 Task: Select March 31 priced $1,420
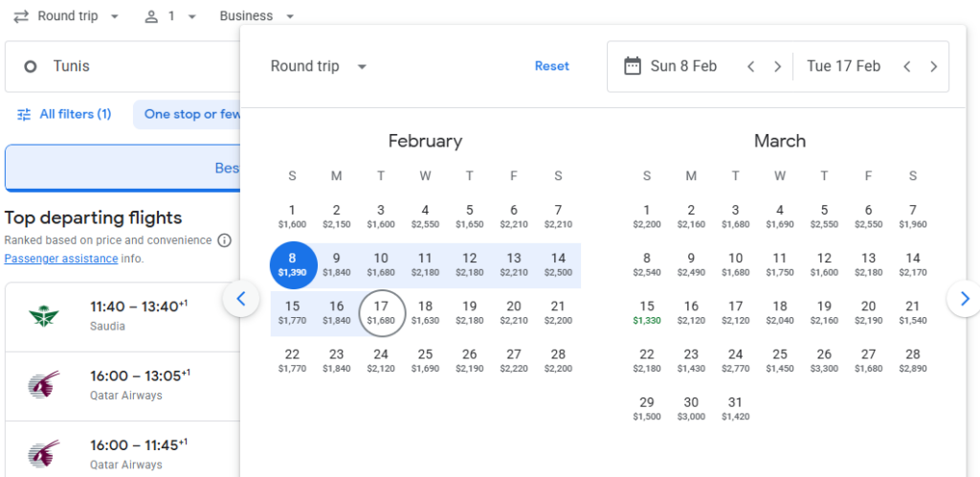tap(735, 409)
